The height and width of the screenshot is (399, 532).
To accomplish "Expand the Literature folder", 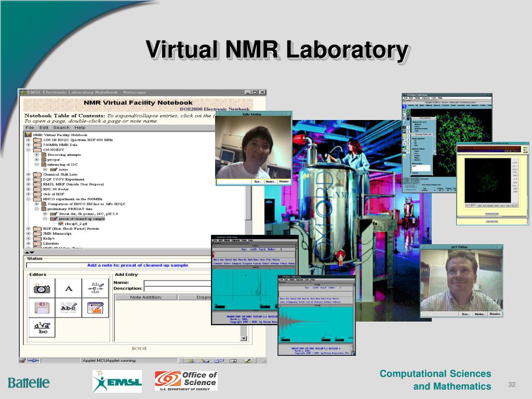I will [x=29, y=243].
